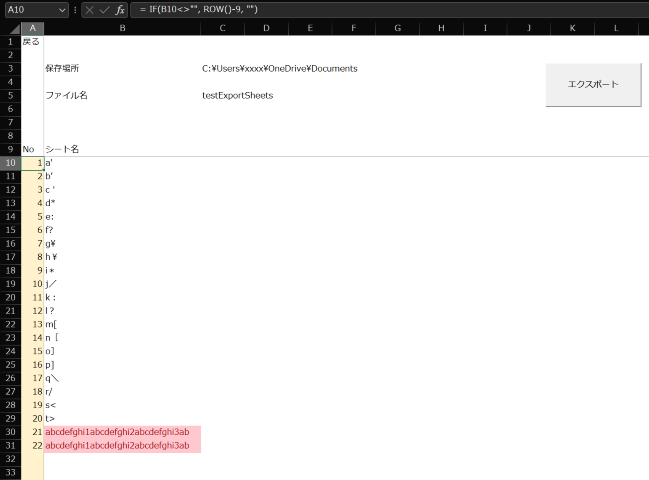Select row 30 header

click(x=10, y=432)
